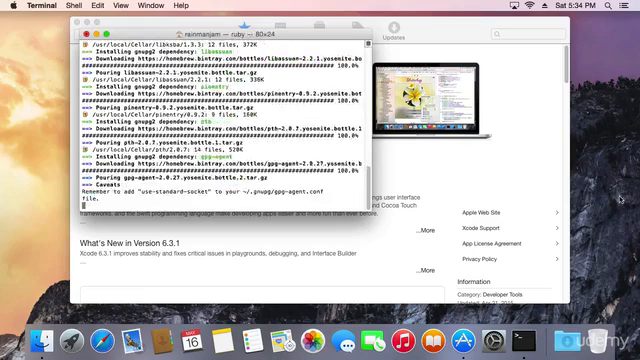Click the Information section heading
This screenshot has height=360, width=640.
click(x=473, y=282)
